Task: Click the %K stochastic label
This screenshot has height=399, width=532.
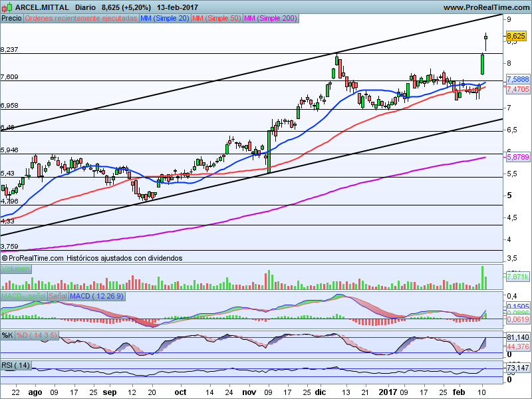Action: (x=7, y=336)
